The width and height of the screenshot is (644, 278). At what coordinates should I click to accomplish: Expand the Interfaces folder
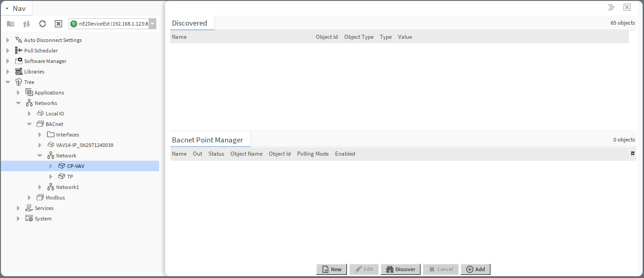pos(39,134)
